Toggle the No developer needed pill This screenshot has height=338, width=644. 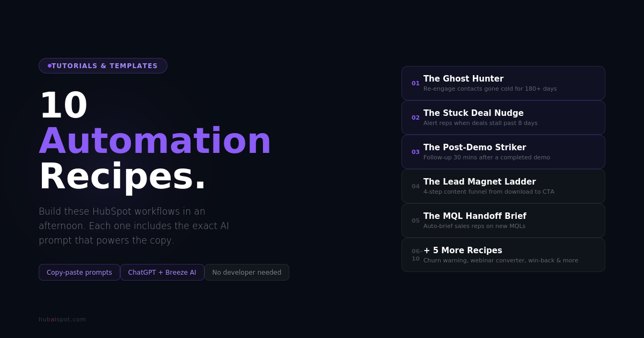tap(247, 272)
